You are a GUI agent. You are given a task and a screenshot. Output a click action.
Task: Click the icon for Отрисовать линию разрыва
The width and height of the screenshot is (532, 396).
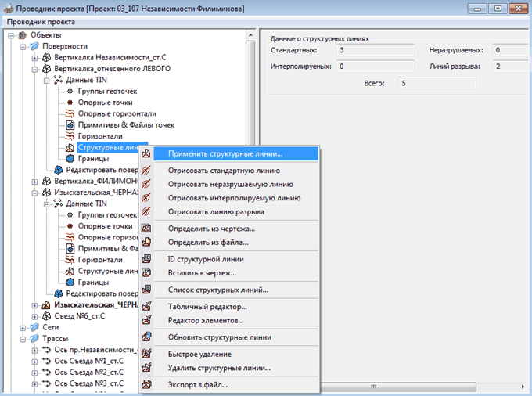pyautogui.click(x=146, y=212)
